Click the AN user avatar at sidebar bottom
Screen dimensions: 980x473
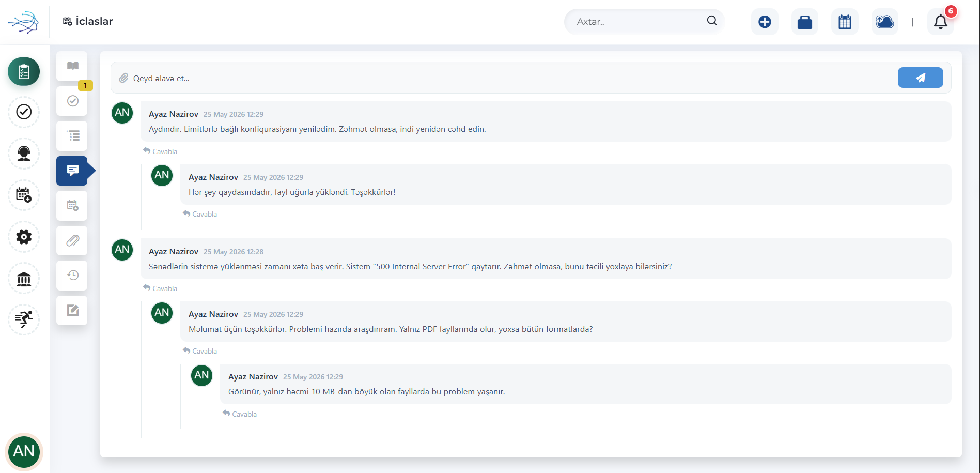pyautogui.click(x=24, y=451)
